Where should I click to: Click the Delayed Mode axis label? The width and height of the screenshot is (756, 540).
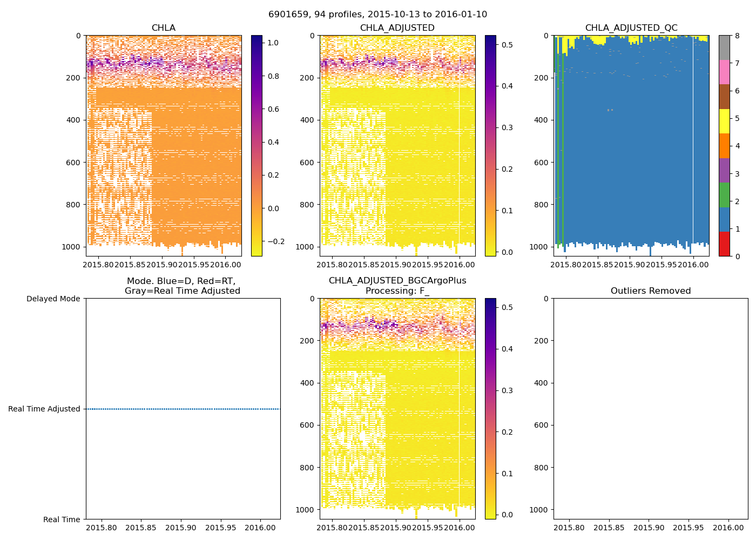[53, 299]
